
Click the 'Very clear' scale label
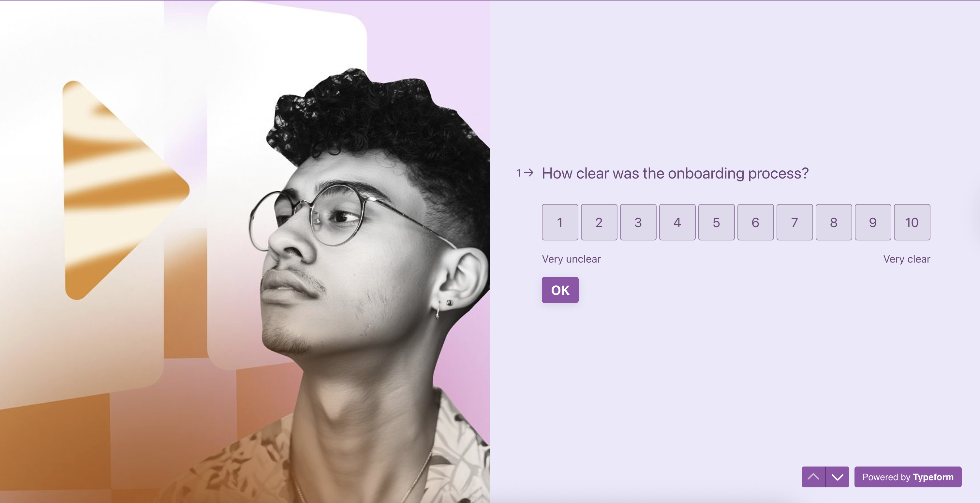pyautogui.click(x=907, y=259)
